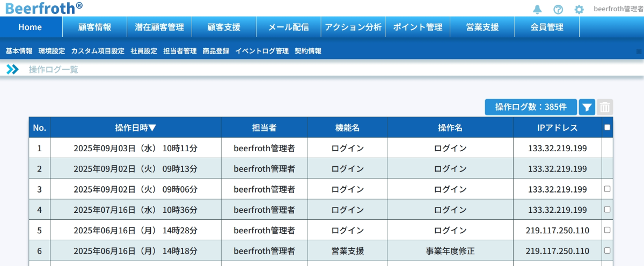
Task: Click the trash can delete icon
Action: tap(605, 107)
